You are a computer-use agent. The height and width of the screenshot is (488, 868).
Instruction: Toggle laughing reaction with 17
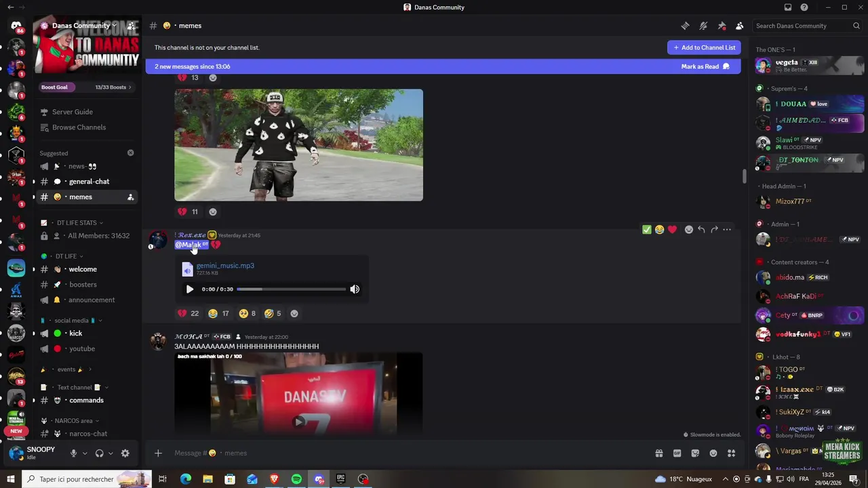coord(218,314)
